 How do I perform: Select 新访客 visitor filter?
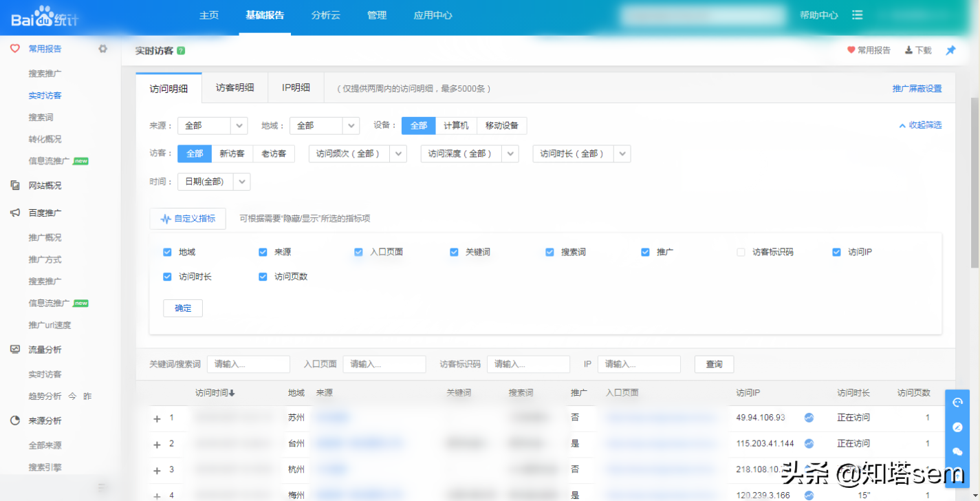pyautogui.click(x=232, y=154)
